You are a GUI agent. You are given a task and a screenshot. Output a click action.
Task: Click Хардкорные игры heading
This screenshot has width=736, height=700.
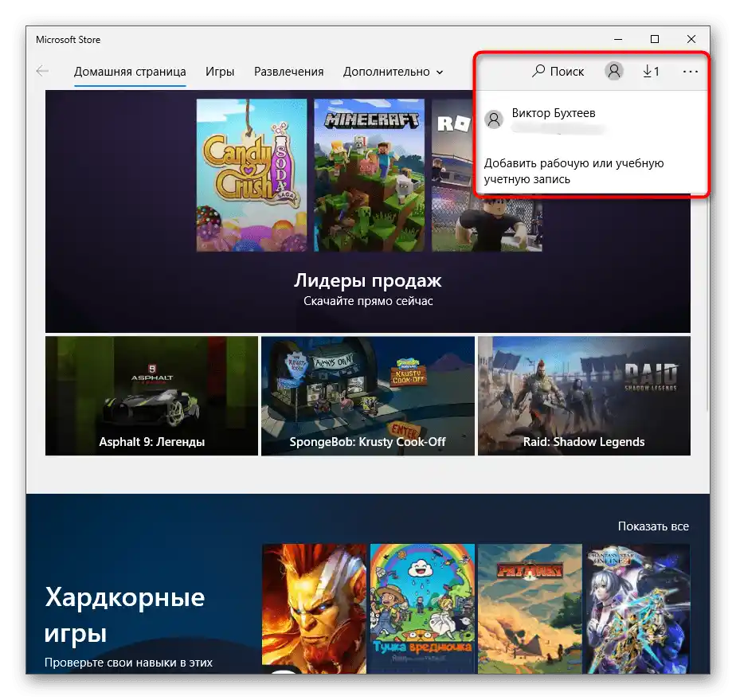coord(125,615)
